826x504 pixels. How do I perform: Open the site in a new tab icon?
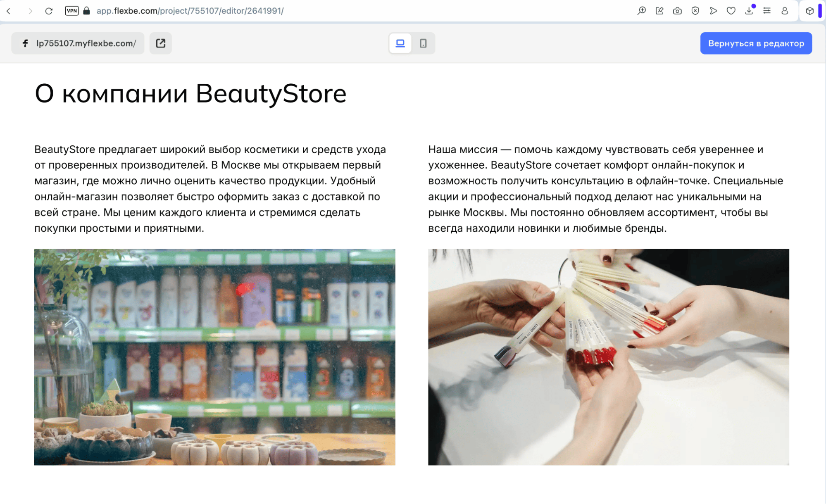pos(161,43)
